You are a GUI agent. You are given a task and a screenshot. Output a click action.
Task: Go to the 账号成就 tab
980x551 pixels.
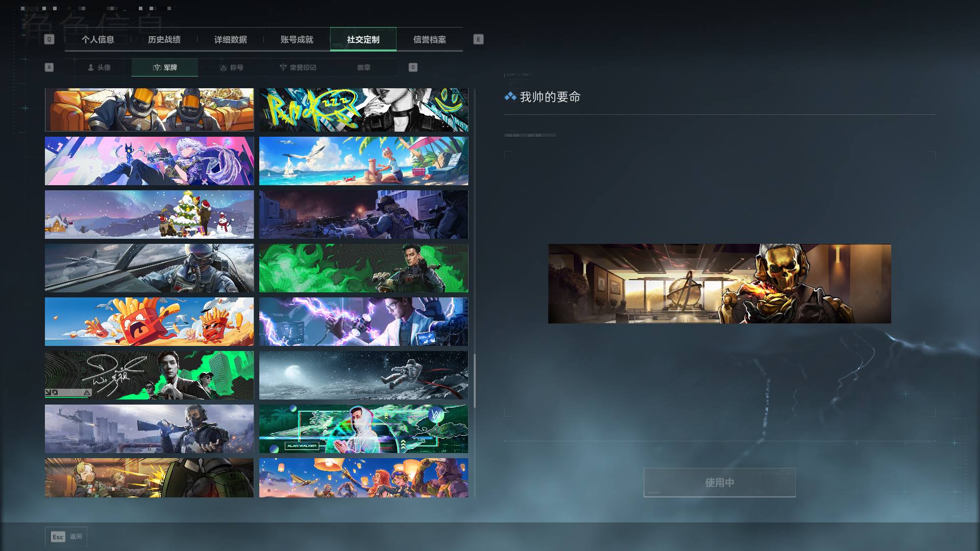pos(297,39)
